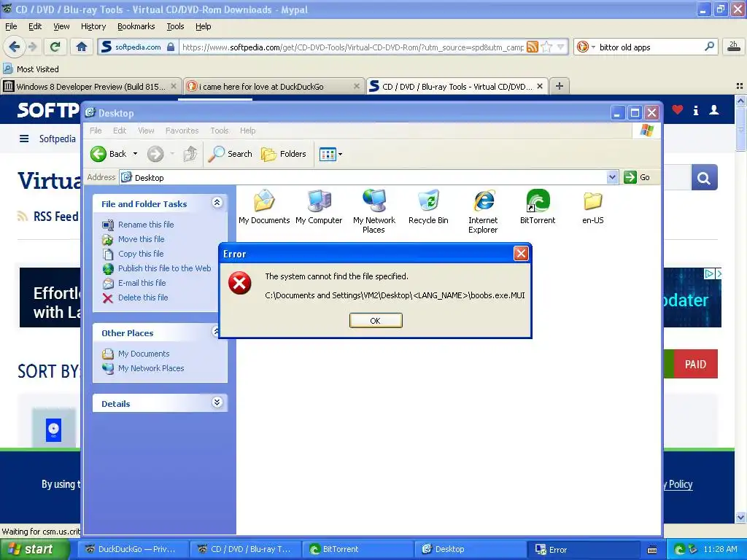The image size is (747, 560).
Task: Click Softpedia's user account icon
Action: (x=714, y=110)
